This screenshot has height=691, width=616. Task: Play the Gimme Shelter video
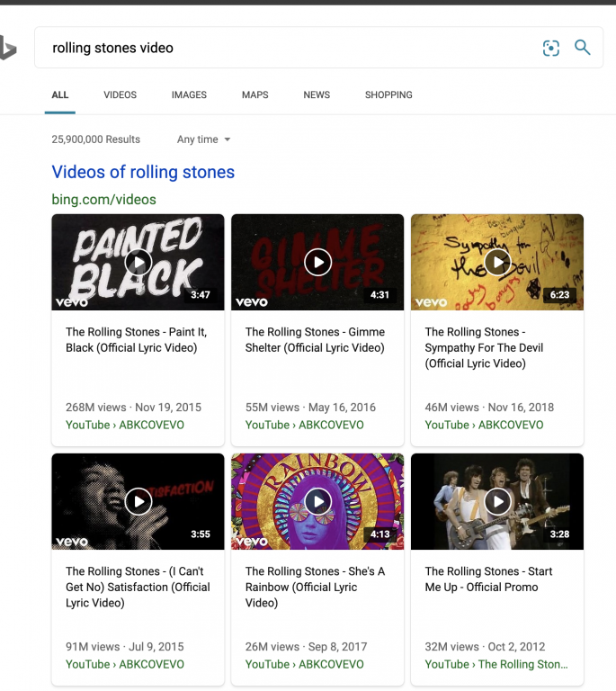317,262
